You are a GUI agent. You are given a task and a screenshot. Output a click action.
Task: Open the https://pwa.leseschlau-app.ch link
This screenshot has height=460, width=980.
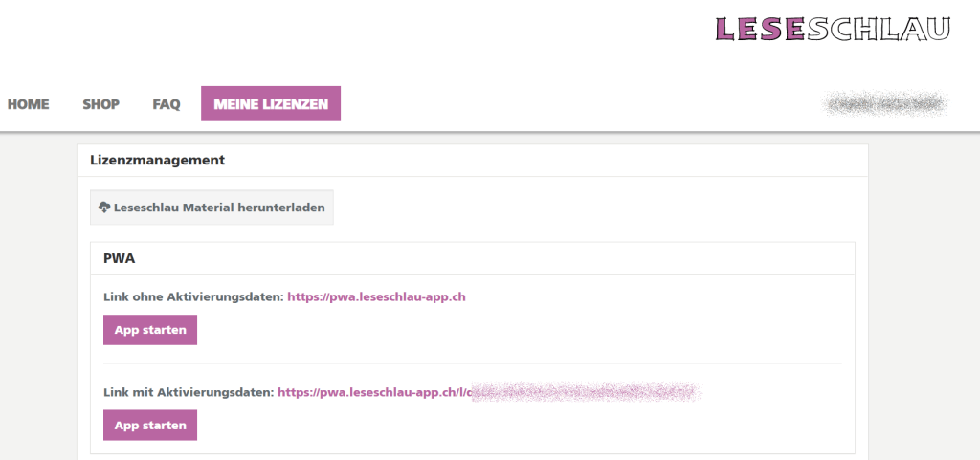pos(376,297)
